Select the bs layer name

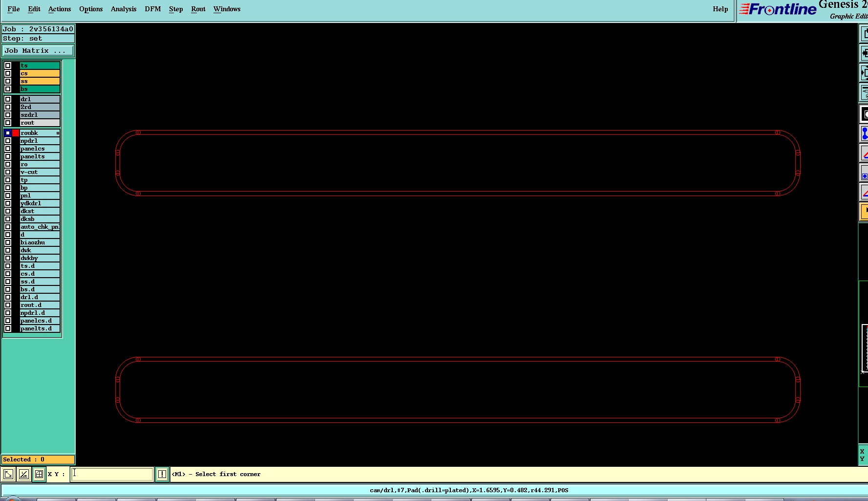(x=40, y=89)
